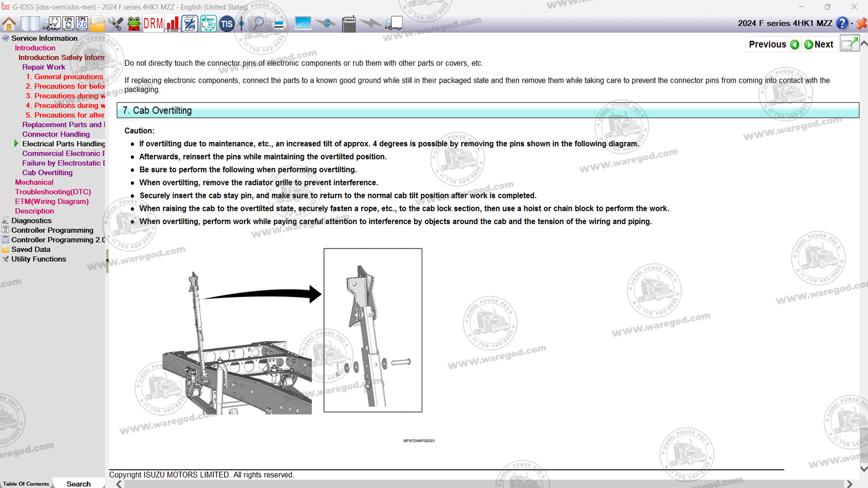Collapse the Service Information tree node
The image size is (868, 488).
(x=5, y=38)
